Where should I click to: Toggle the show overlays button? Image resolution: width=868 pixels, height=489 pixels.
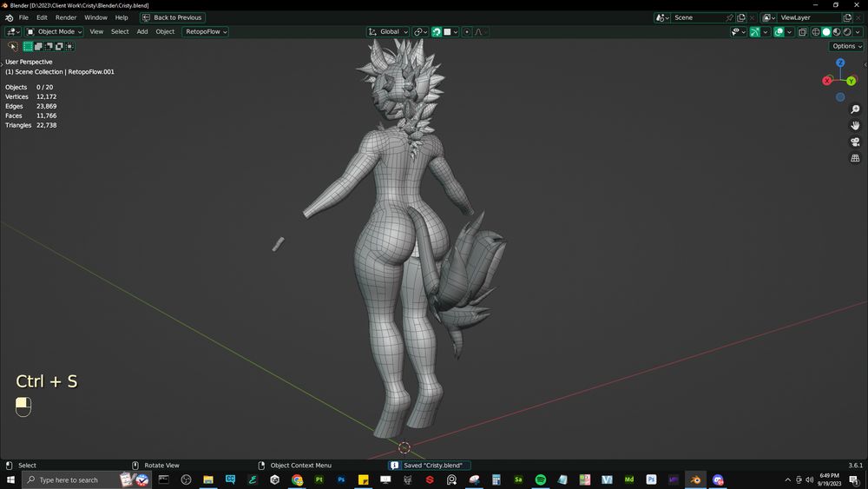[x=779, y=32]
